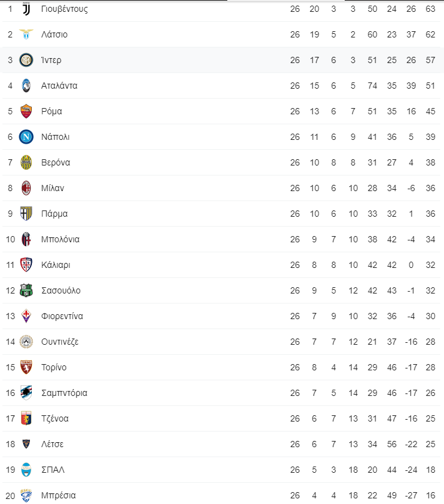
Task: Click the AC Milan crest icon
Action: [x=26, y=188]
